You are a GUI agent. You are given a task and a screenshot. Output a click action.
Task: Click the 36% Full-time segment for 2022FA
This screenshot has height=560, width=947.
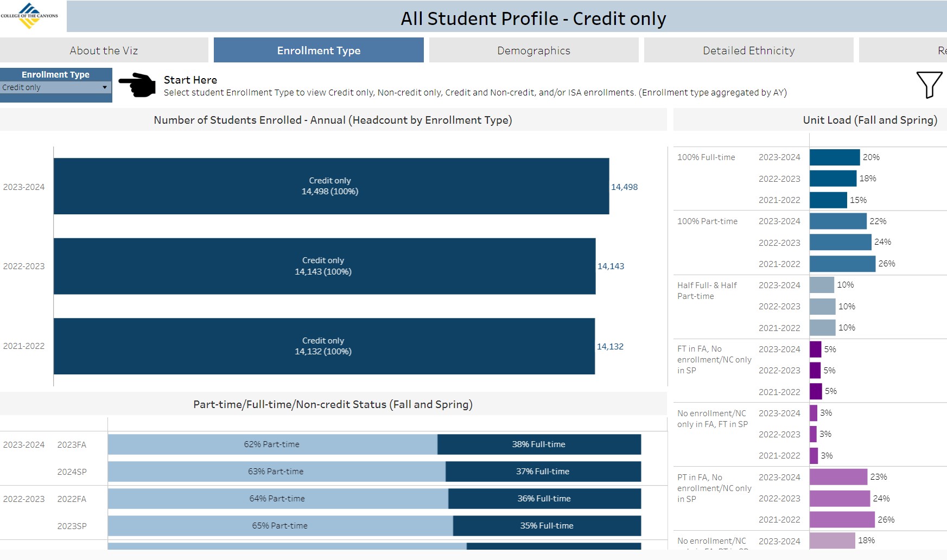(x=545, y=499)
